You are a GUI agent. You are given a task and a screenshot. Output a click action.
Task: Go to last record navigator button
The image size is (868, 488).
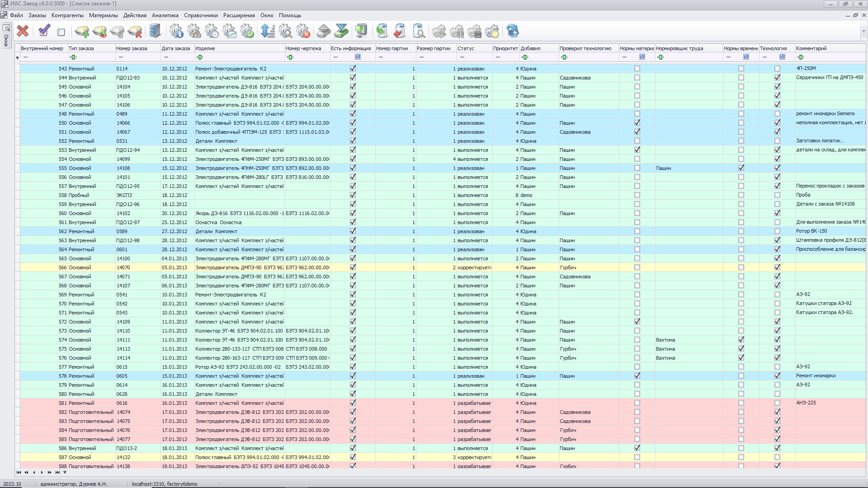click(x=57, y=473)
